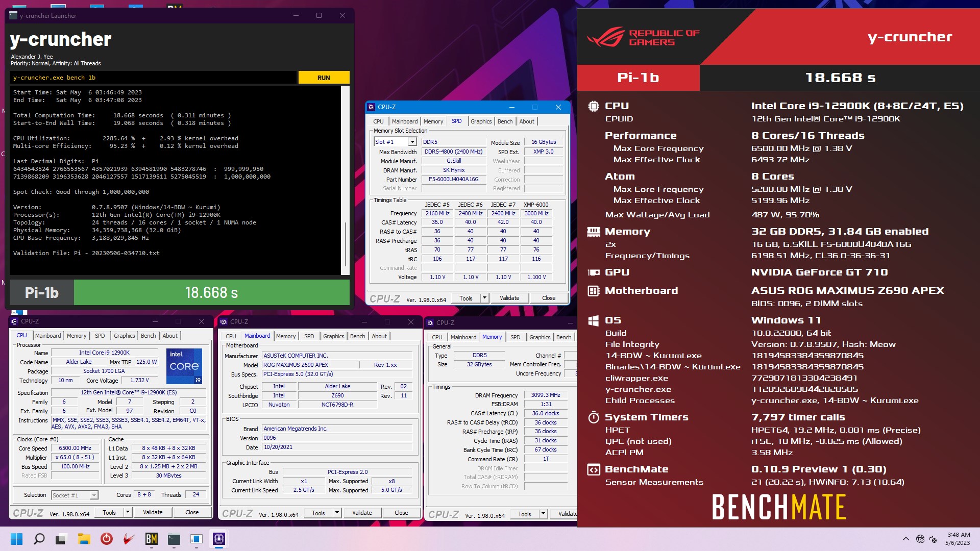Viewport: 980px width, 551px height.
Task: Switch to CPU-Z via its taskbar icon
Action: click(219, 539)
